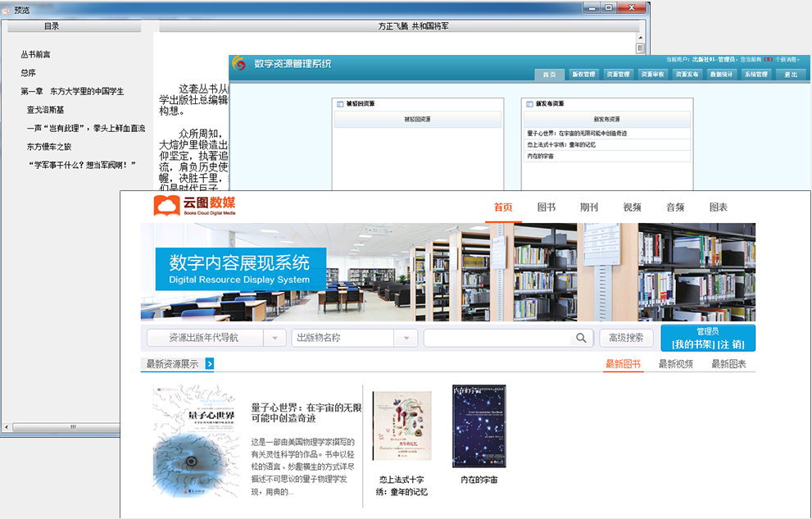Screen dimensions: 812x519
Task: Click the horizontal scrollbar in the contents pane
Action: (x=72, y=427)
